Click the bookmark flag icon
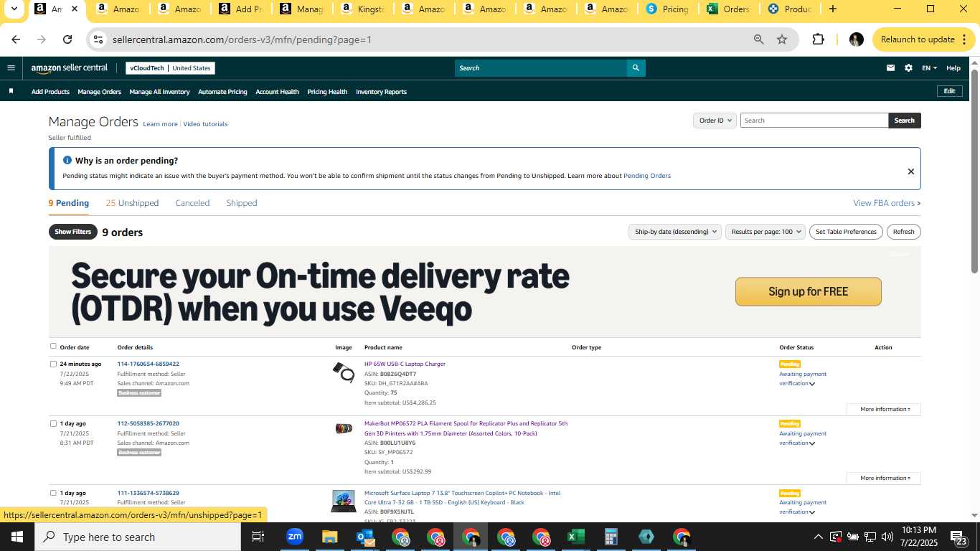 pyautogui.click(x=11, y=91)
